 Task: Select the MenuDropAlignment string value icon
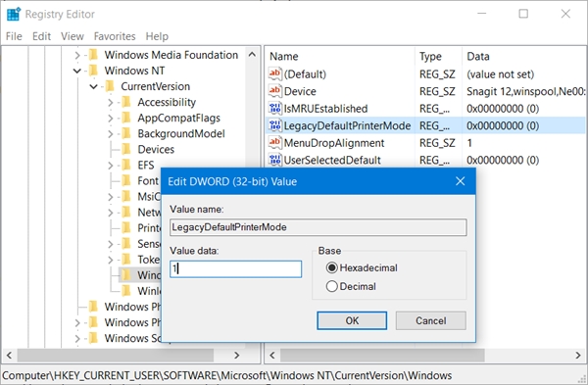274,143
